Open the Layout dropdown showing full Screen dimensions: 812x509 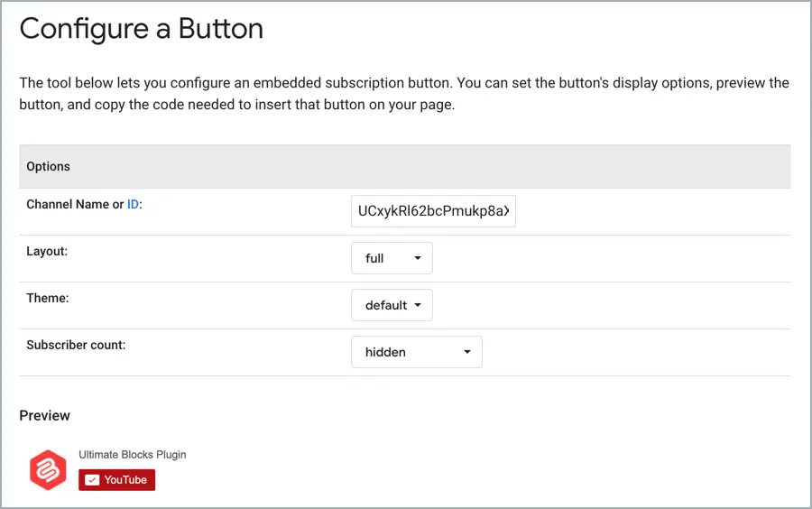[392, 258]
